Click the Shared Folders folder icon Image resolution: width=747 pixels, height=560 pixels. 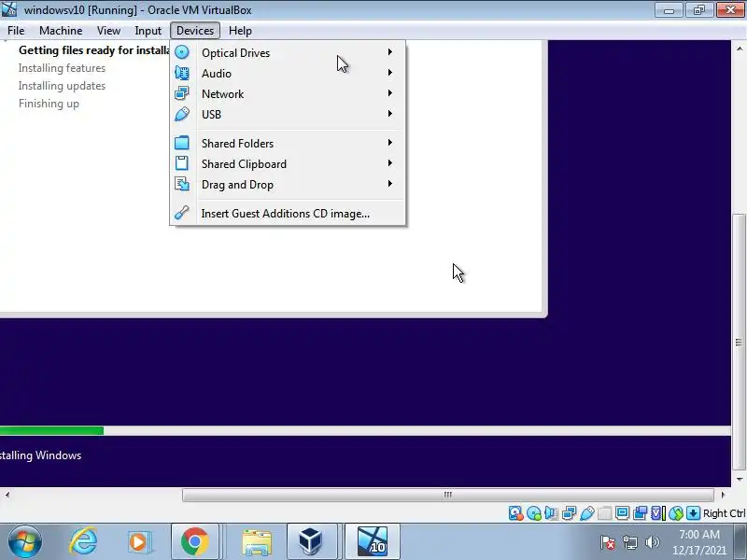(181, 143)
